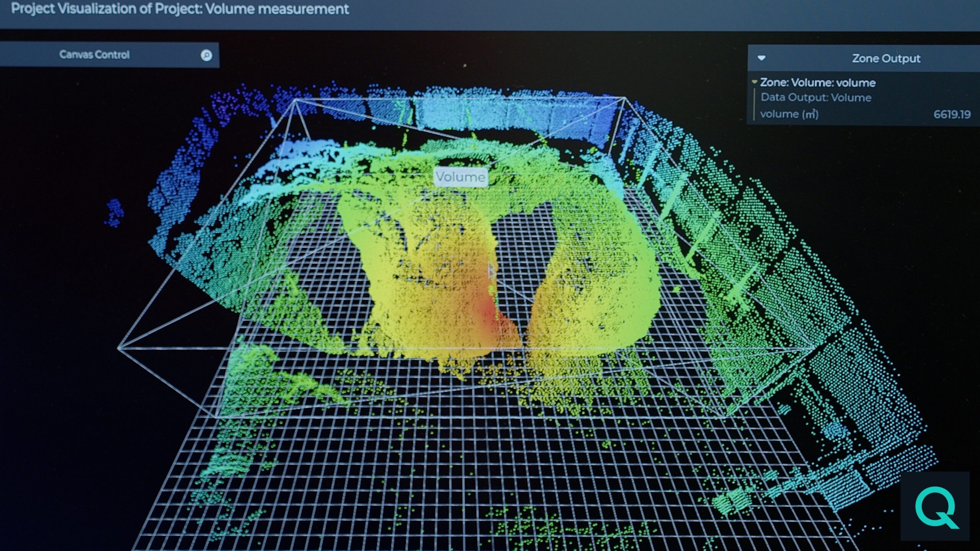Click the Project Visualization title bar
The width and height of the screenshot is (980, 551).
(180, 10)
